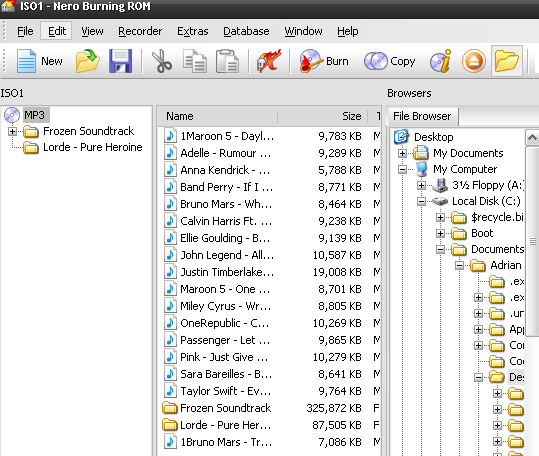Collapse the Documents folder node
The image size is (539, 456).
440,249
